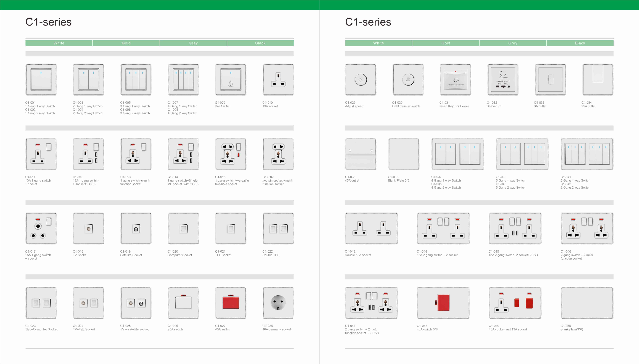Click the C1-037 double-plate 4 Gang switch image
The height and width of the screenshot is (364, 639).
point(458,154)
